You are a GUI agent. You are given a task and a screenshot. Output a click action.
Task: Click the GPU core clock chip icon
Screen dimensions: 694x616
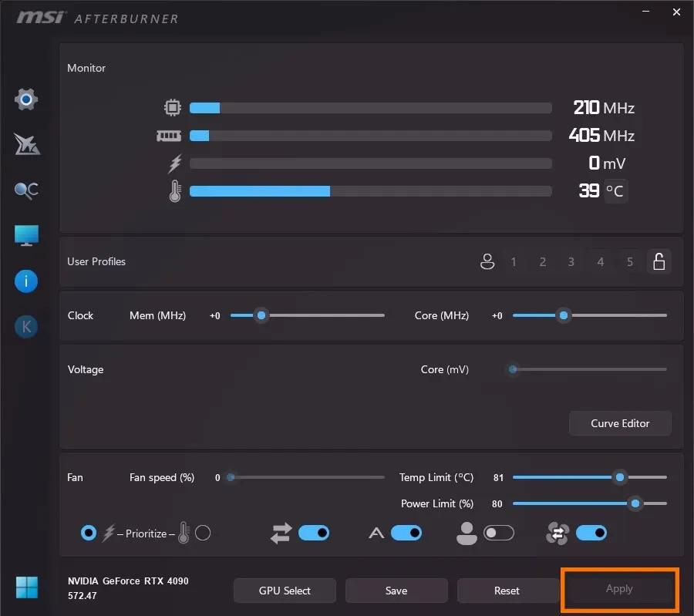[x=173, y=107]
